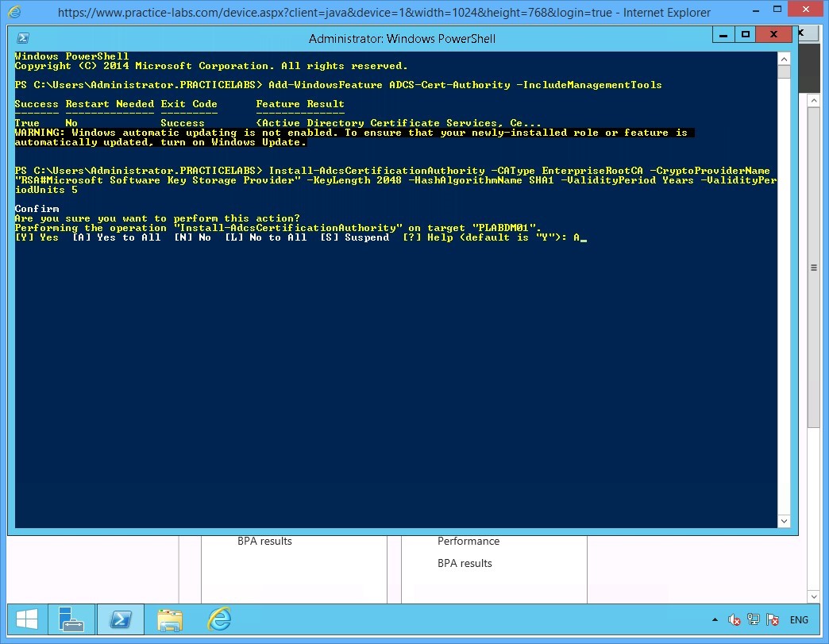Open the yellow folder icon on the taskbar
The width and height of the screenshot is (829, 644).
(170, 620)
